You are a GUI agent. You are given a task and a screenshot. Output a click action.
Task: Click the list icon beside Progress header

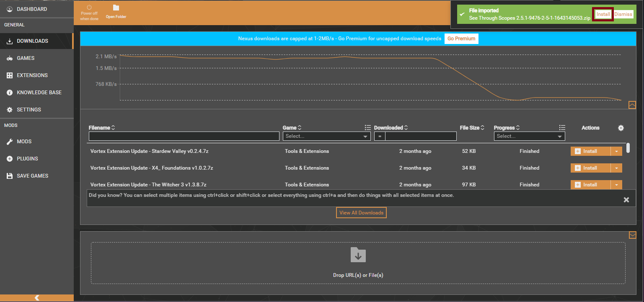click(562, 128)
